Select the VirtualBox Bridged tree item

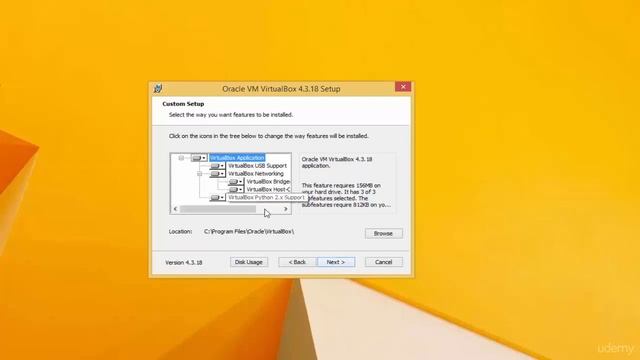(x=268, y=182)
